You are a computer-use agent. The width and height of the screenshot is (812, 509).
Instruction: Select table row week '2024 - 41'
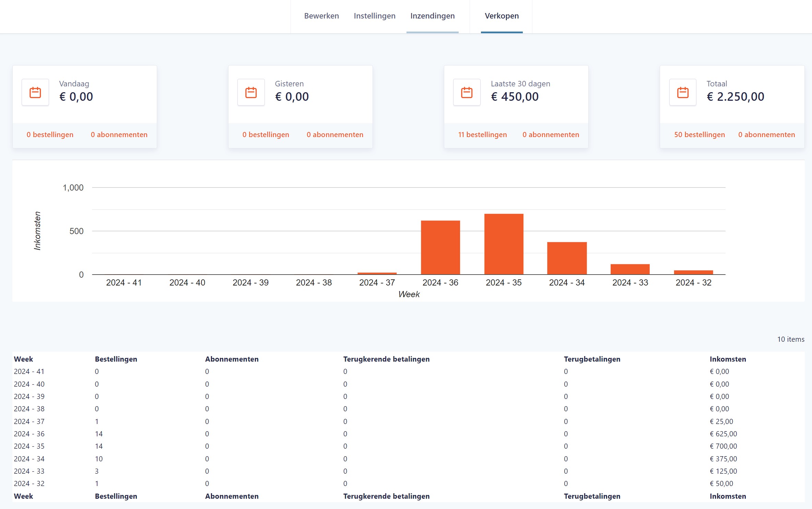click(408, 372)
